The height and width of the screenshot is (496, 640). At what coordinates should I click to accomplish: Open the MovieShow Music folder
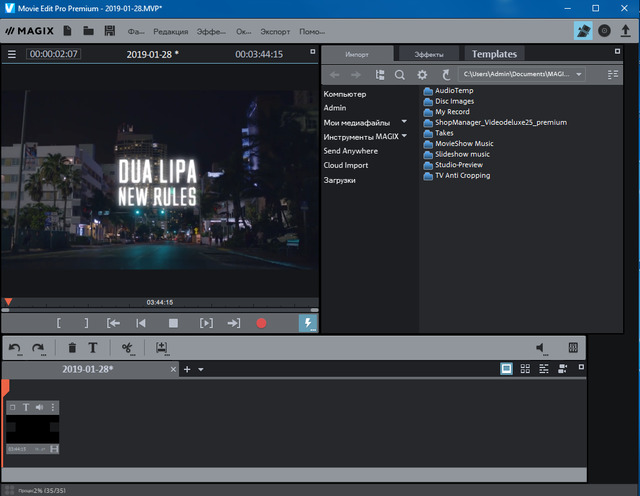click(463, 143)
